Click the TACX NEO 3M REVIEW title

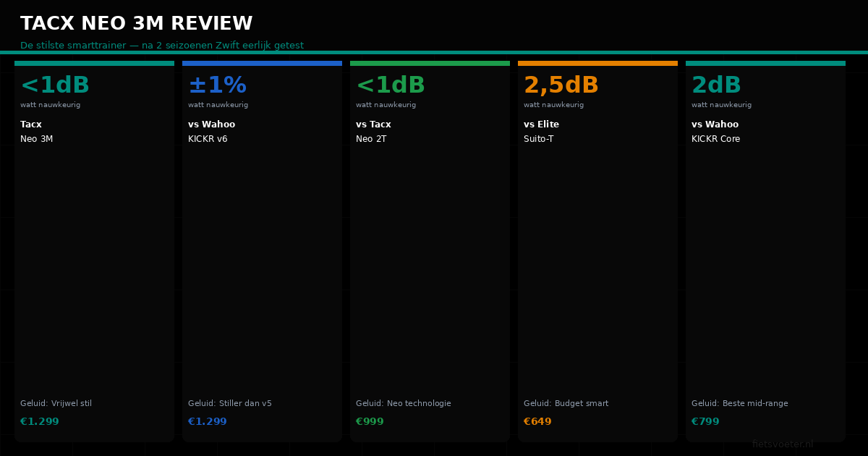click(136, 24)
